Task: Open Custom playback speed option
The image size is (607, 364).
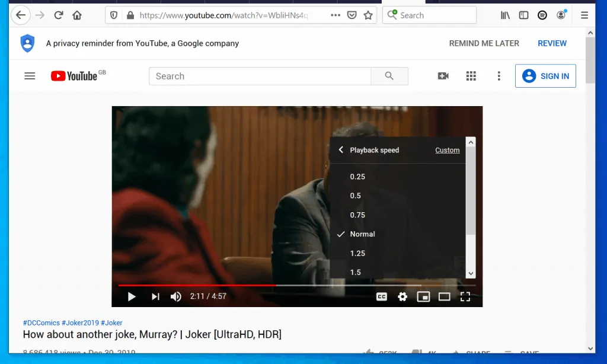Action: tap(447, 150)
